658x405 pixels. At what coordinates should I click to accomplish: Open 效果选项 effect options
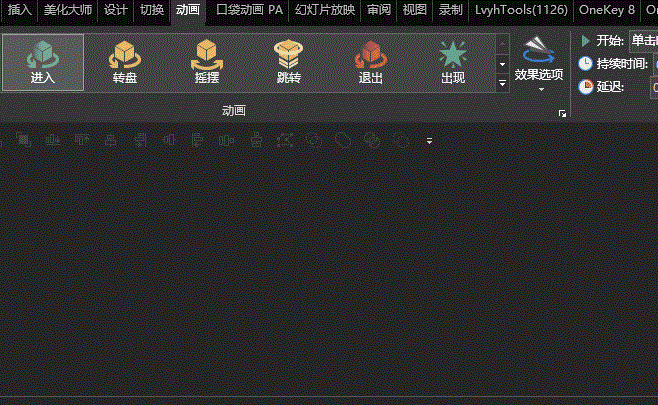click(538, 62)
